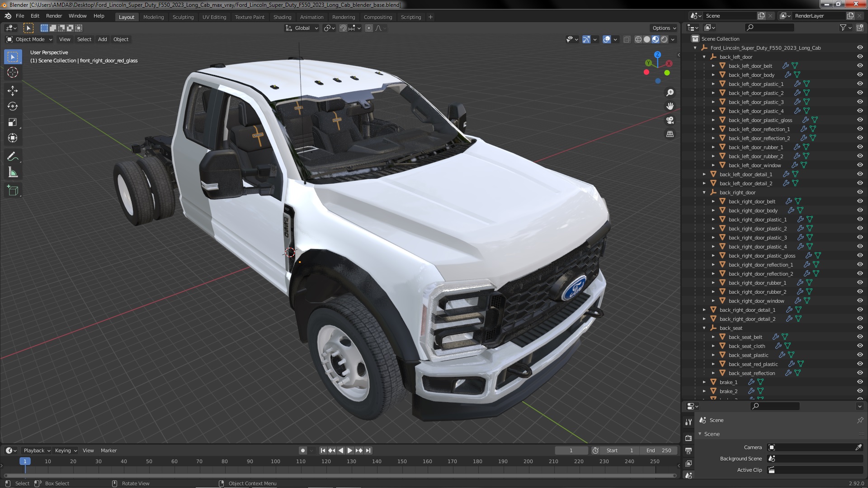The image size is (868, 488).
Task: Toggle camera view in viewport
Action: click(670, 120)
